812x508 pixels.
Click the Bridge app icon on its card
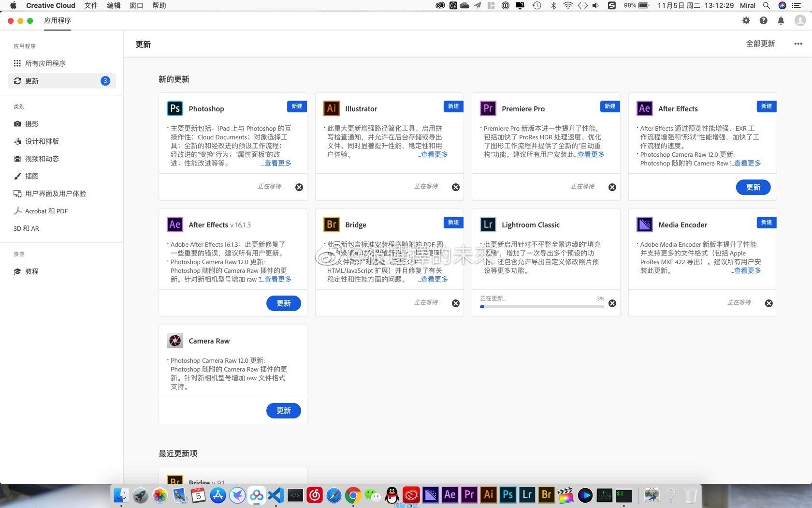click(332, 224)
